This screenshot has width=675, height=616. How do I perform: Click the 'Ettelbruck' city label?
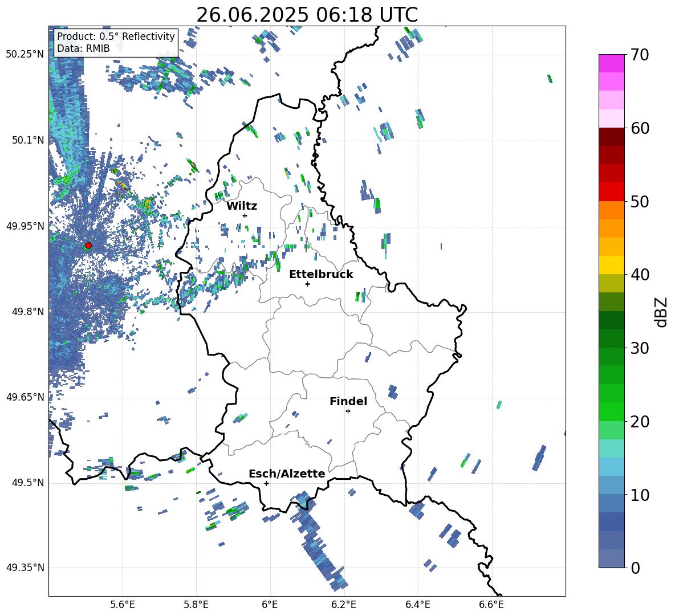321,275
